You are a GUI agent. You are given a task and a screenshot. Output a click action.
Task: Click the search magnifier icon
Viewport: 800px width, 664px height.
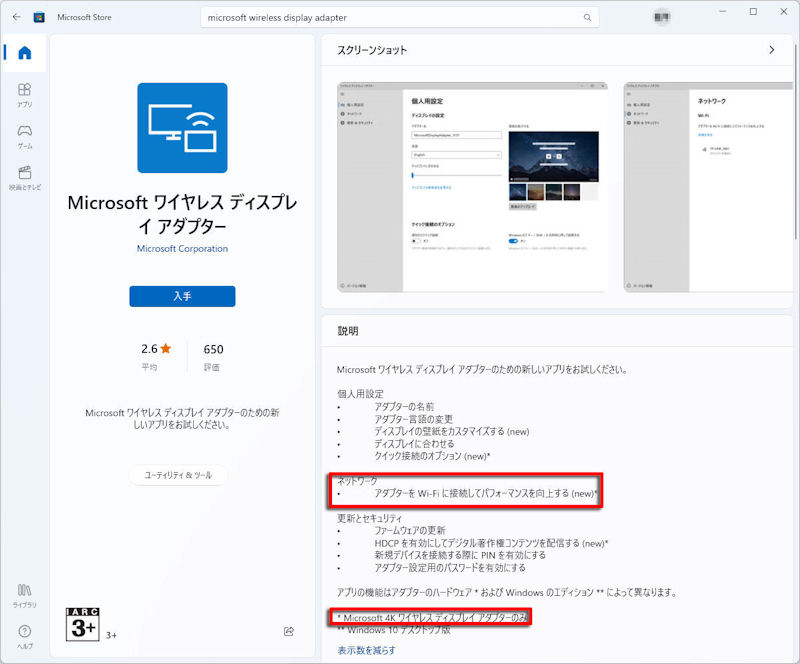[x=587, y=17]
